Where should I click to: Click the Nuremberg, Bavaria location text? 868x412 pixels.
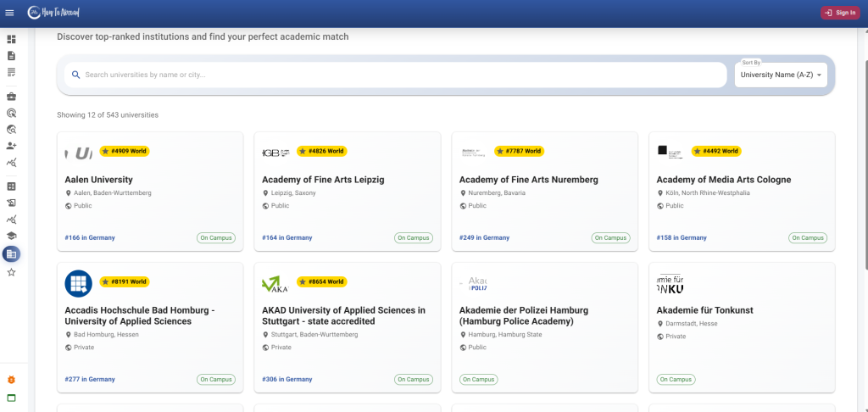(497, 193)
